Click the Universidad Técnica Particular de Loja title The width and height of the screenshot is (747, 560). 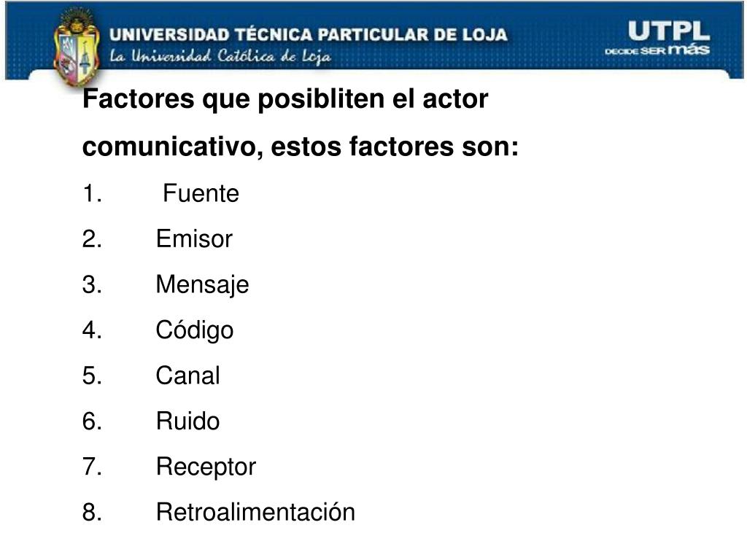(309, 35)
